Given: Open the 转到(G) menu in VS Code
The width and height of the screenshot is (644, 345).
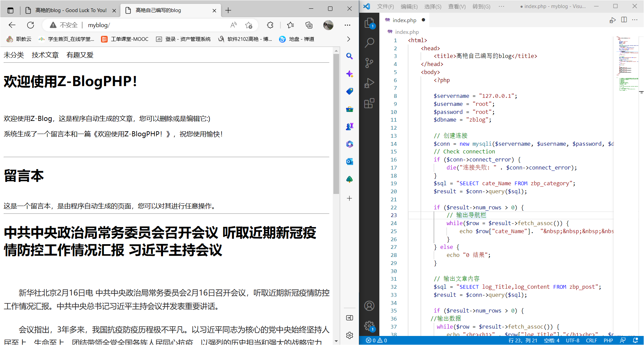Looking at the screenshot, I should [x=481, y=6].
